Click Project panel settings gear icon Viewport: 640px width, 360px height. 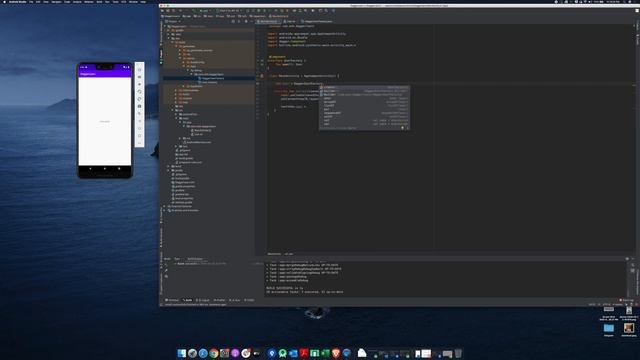point(246,21)
